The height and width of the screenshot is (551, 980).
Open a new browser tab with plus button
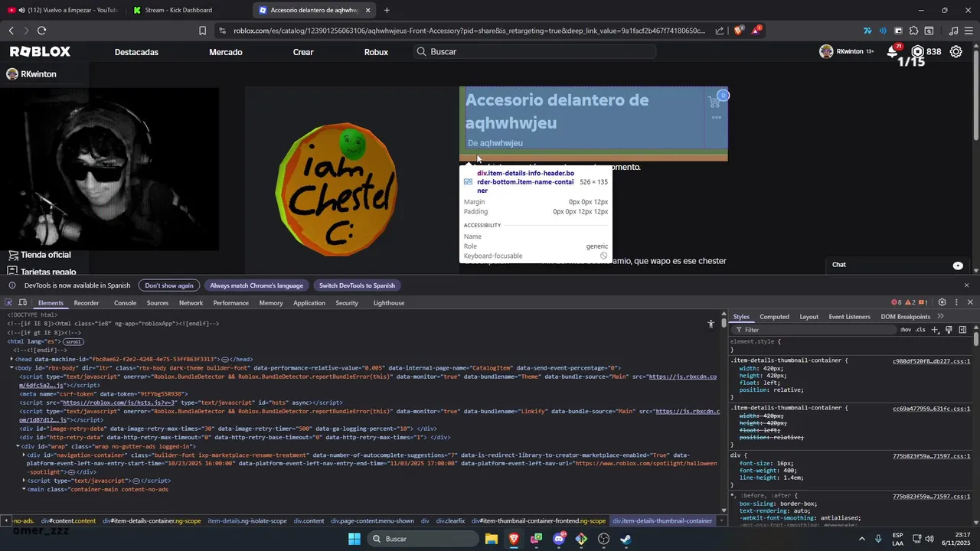pyautogui.click(x=387, y=10)
